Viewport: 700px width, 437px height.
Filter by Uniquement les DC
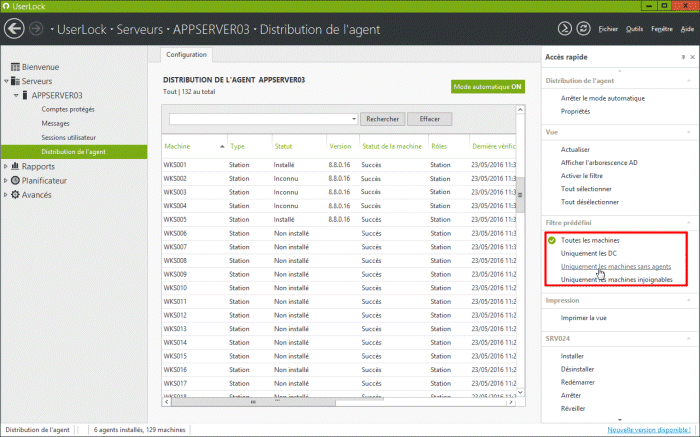588,254
